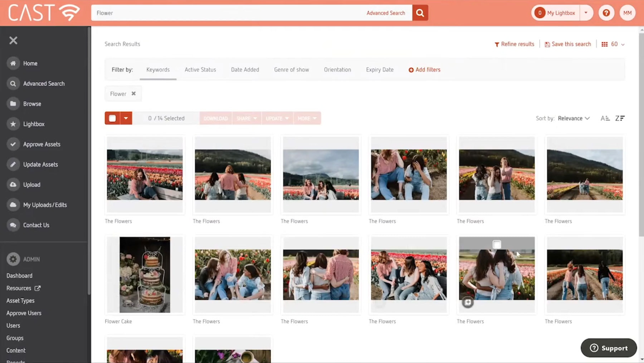This screenshot has width=644, height=363.
Task: Open the More dropdown
Action: [x=307, y=118]
